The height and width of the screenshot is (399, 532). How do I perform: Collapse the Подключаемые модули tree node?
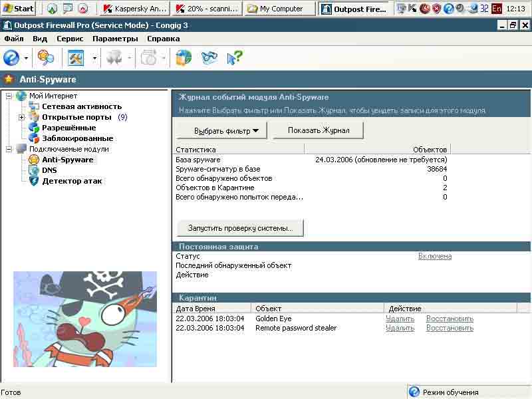coord(9,149)
